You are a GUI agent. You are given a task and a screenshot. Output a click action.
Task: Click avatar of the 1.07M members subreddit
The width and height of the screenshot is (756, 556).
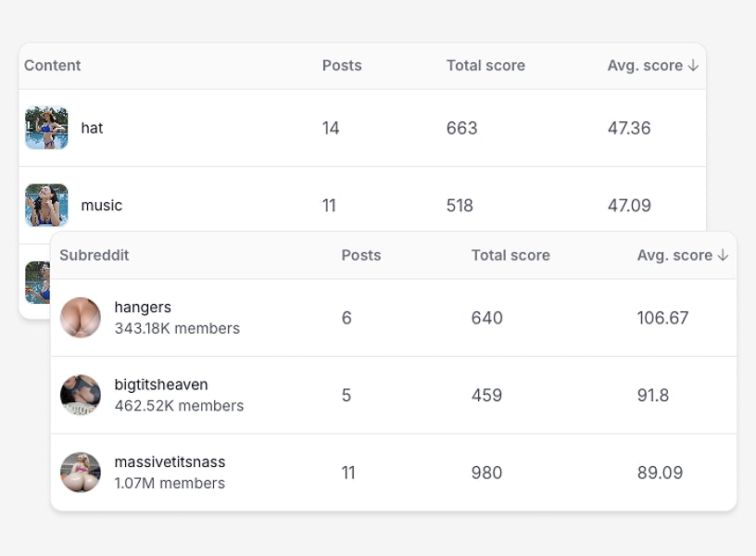tap(81, 473)
